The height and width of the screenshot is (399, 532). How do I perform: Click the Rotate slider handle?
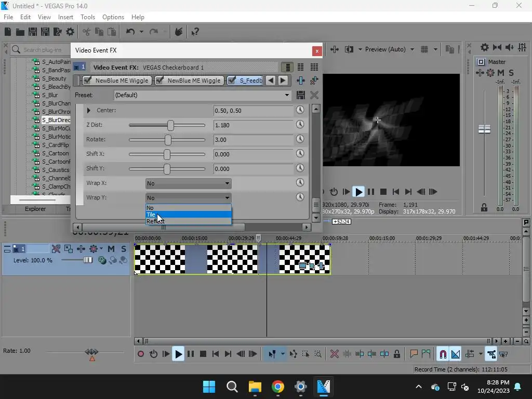point(168,140)
